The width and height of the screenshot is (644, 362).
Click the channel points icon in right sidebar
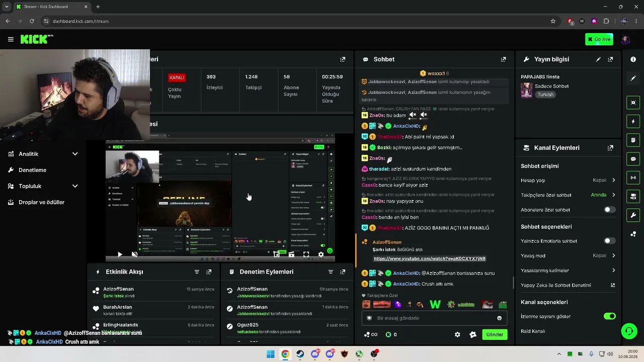click(633, 234)
